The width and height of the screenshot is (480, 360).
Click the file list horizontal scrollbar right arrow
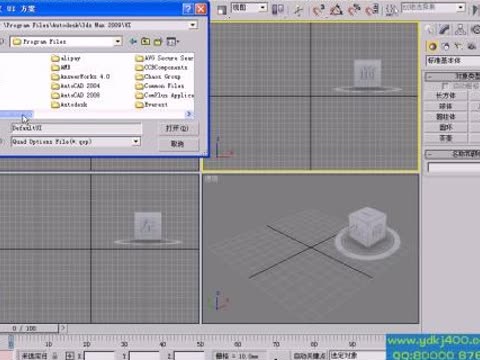pyautogui.click(x=189, y=114)
